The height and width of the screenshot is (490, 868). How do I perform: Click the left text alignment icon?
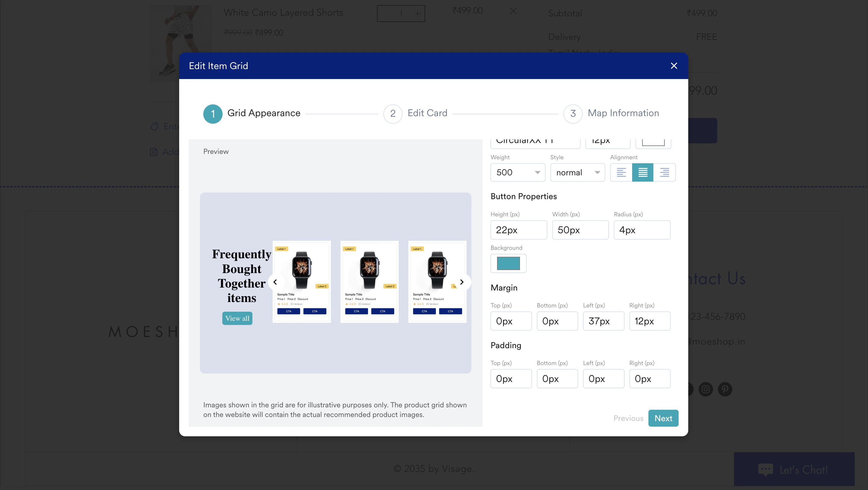click(621, 173)
